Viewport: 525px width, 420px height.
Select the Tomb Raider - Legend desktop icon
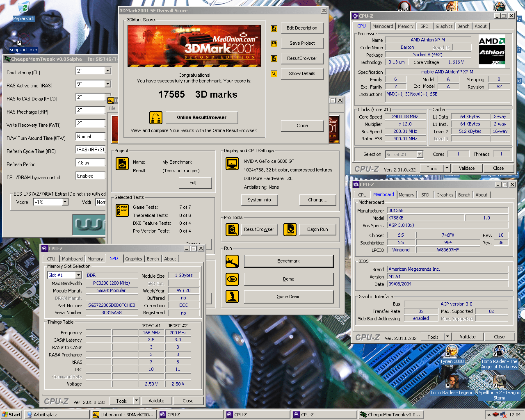click(x=452, y=385)
